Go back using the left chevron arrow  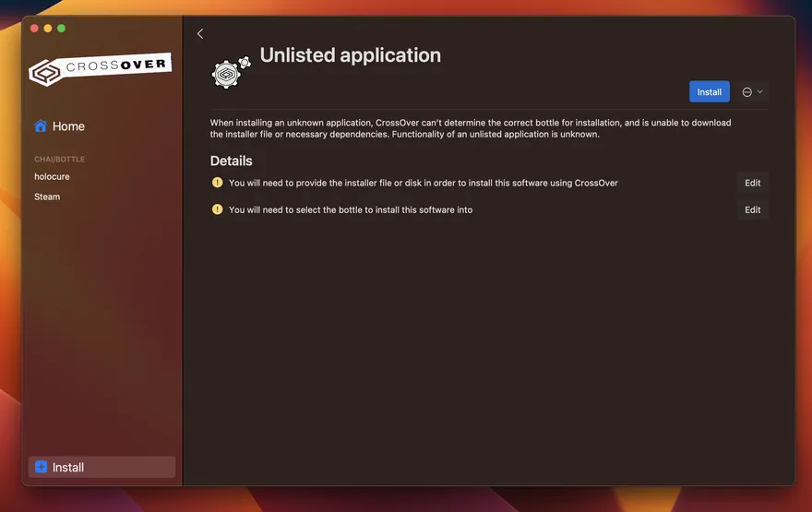[x=200, y=34]
